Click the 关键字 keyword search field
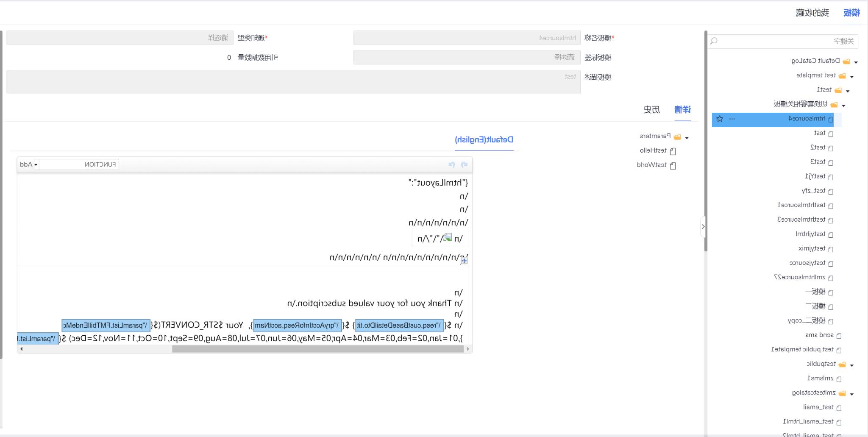868x437 pixels. click(x=783, y=41)
